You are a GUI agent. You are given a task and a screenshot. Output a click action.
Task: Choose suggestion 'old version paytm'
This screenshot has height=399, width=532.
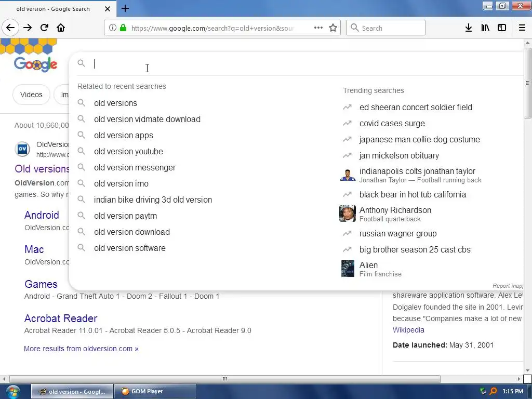click(125, 216)
